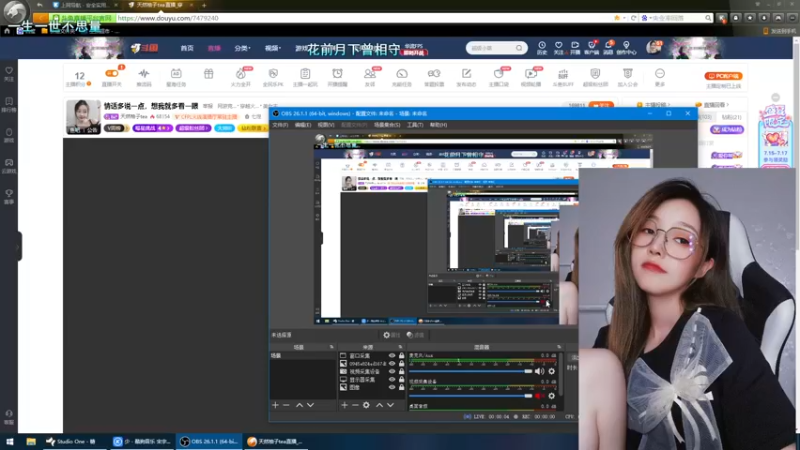This screenshot has width=800, height=450.
Task: Go to 直播 in Douyu navigation
Action: coord(214,48)
